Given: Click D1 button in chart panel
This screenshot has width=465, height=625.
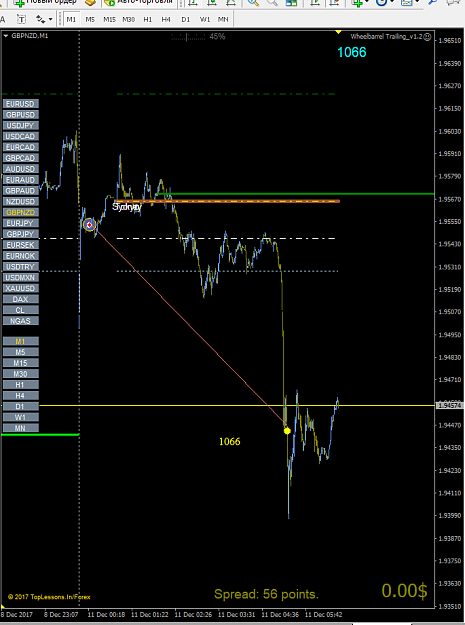Looking at the screenshot, I should pyautogui.click(x=21, y=406).
